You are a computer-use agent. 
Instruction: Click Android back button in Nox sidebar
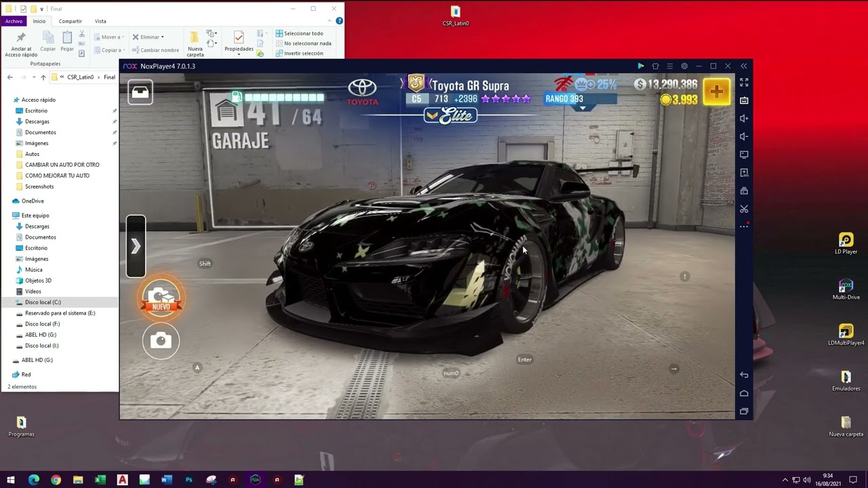(744, 375)
